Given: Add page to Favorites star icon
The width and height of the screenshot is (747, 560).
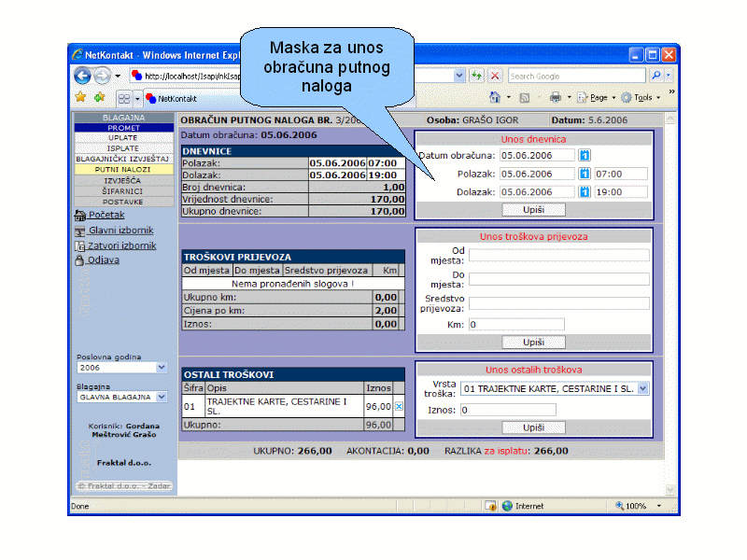Looking at the screenshot, I should pyautogui.click(x=80, y=97).
